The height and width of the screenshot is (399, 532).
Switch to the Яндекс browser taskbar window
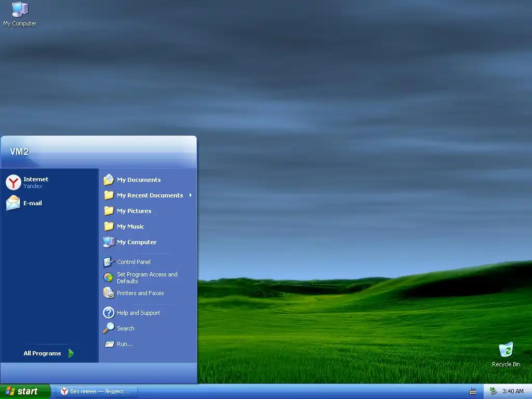click(97, 391)
